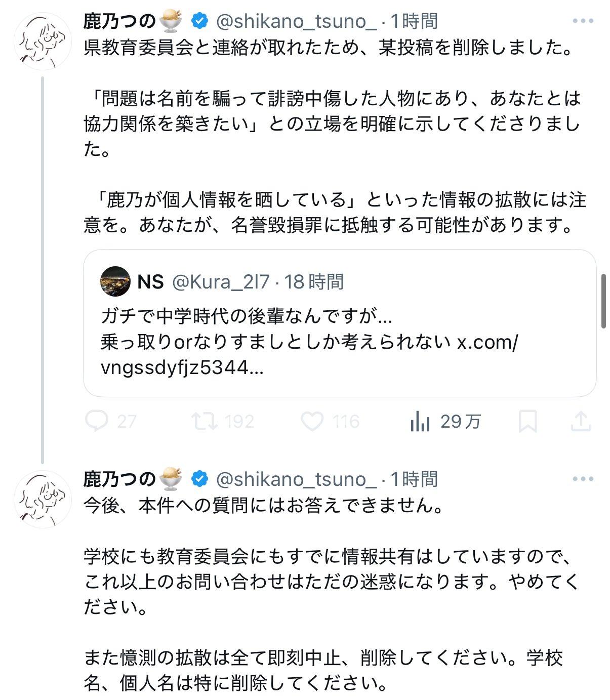The width and height of the screenshot is (610, 700).
Task: Open the x.com link in quoted post
Action: (487, 343)
